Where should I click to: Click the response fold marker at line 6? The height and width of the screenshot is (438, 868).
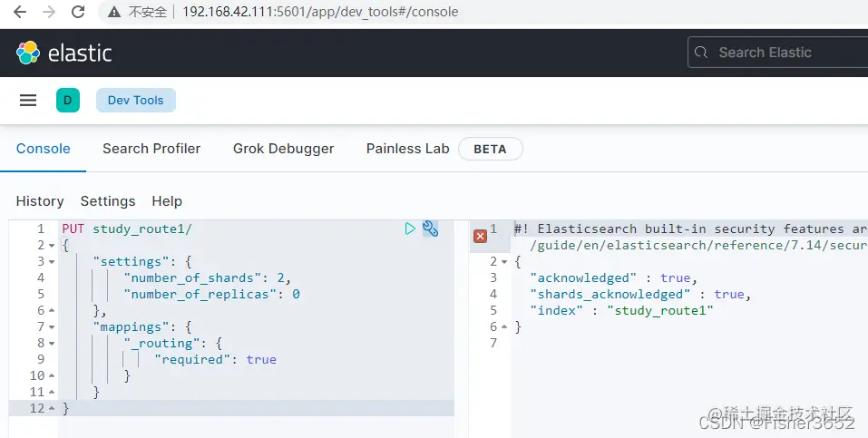[504, 326]
